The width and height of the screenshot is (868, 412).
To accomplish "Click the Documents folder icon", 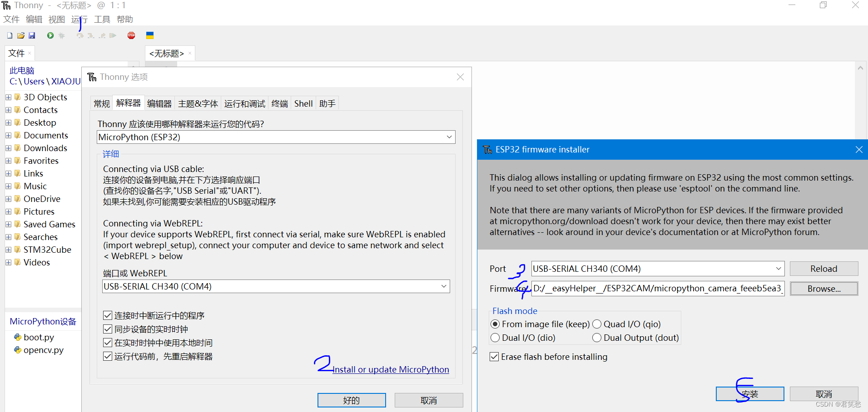I will [18, 135].
